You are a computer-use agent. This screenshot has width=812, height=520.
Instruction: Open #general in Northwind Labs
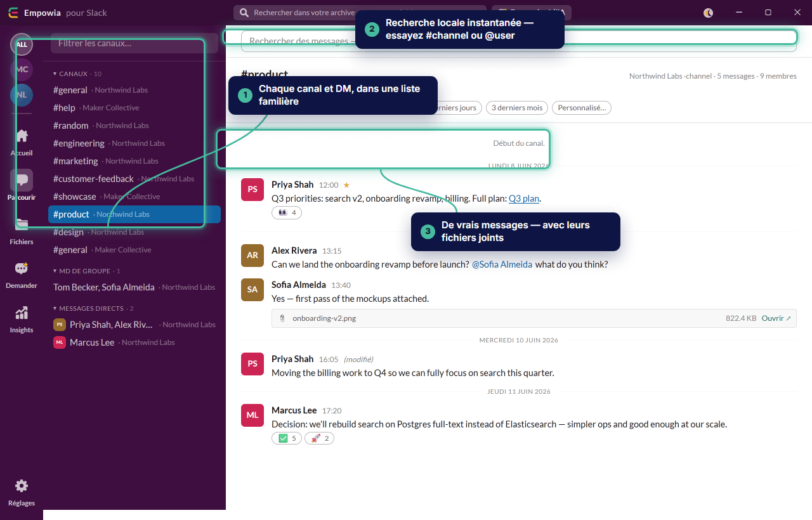134,90
